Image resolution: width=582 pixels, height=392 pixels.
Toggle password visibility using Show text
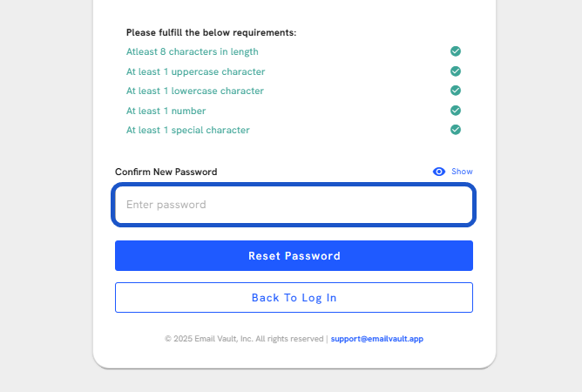[462, 172]
